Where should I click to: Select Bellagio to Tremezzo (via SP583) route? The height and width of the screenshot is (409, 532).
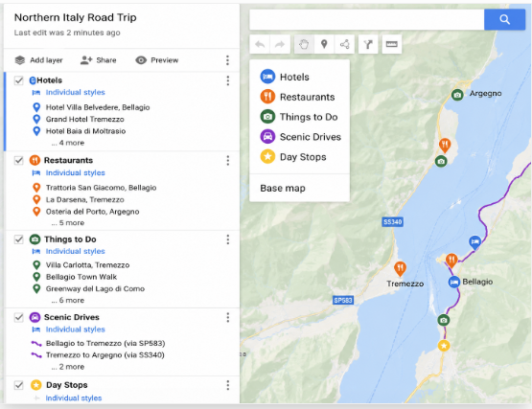pyautogui.click(x=105, y=344)
